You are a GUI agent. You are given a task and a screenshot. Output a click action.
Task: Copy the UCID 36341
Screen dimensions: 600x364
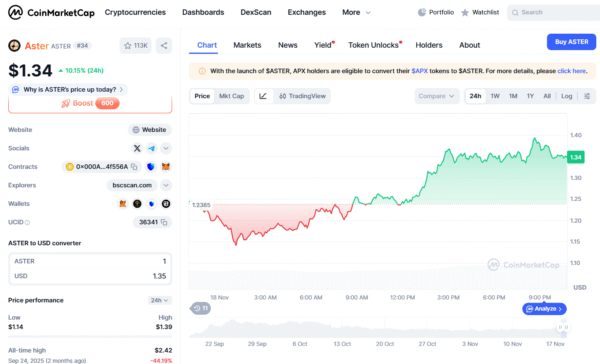click(x=164, y=222)
